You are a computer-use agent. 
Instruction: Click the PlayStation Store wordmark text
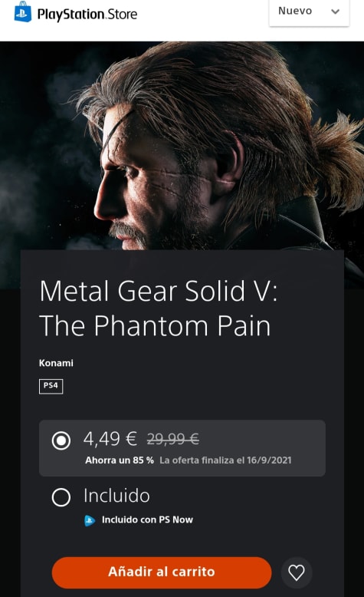pyautogui.click(x=87, y=15)
